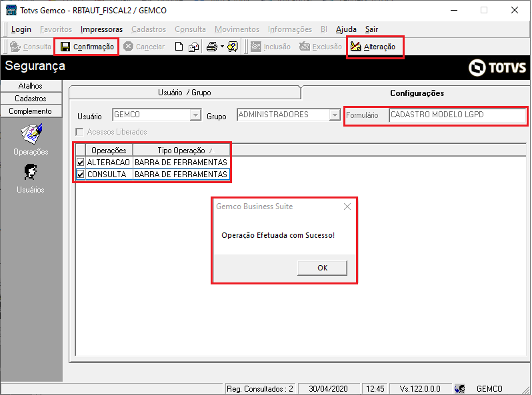Close the Gemco Business Suite dialog
532x395 pixels.
coord(347,206)
